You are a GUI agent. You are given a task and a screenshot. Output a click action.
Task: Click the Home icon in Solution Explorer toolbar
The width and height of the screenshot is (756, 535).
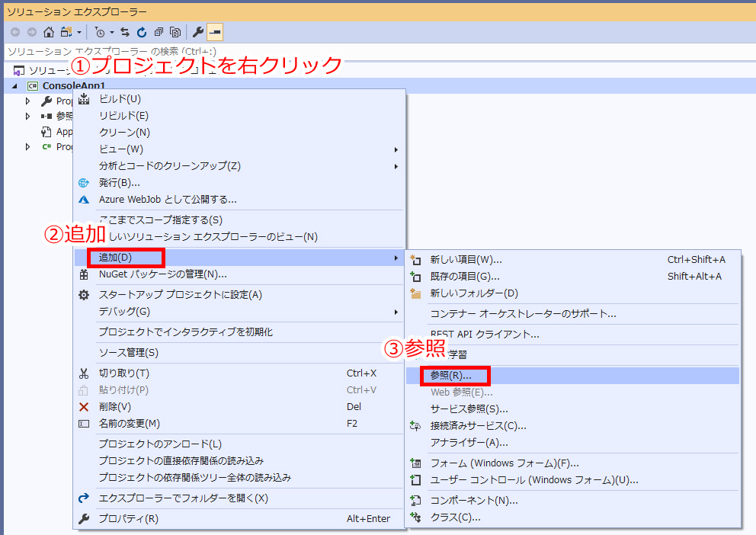[48, 32]
